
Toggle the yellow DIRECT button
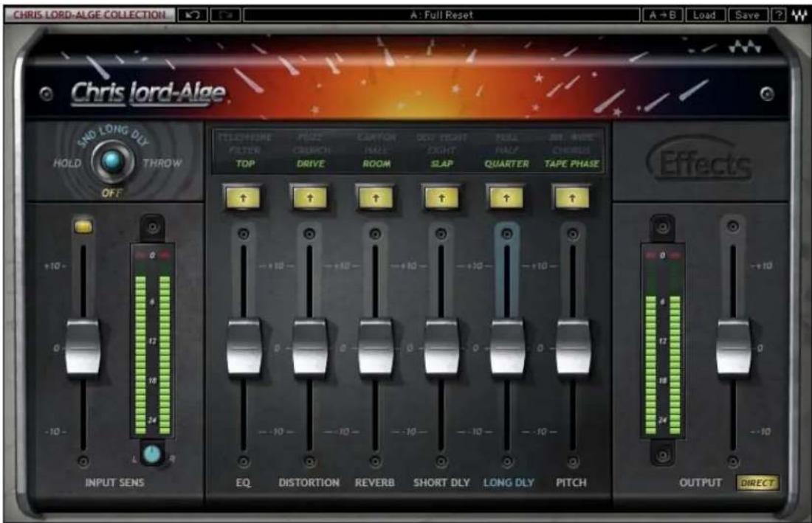pyautogui.click(x=757, y=483)
